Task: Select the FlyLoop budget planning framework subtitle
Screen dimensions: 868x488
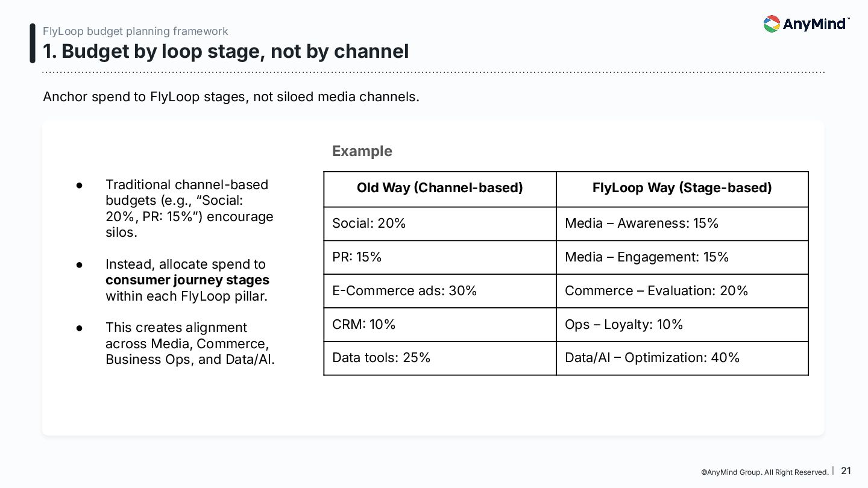Action: [136, 31]
